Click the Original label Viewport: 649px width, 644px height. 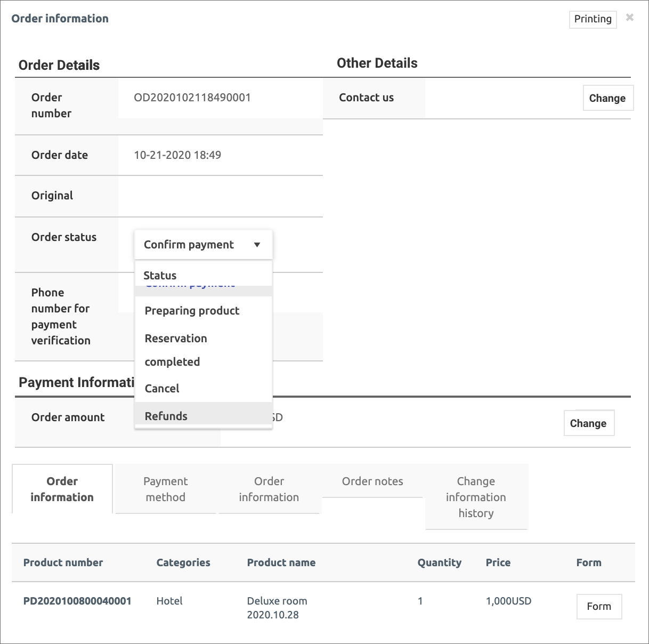52,196
